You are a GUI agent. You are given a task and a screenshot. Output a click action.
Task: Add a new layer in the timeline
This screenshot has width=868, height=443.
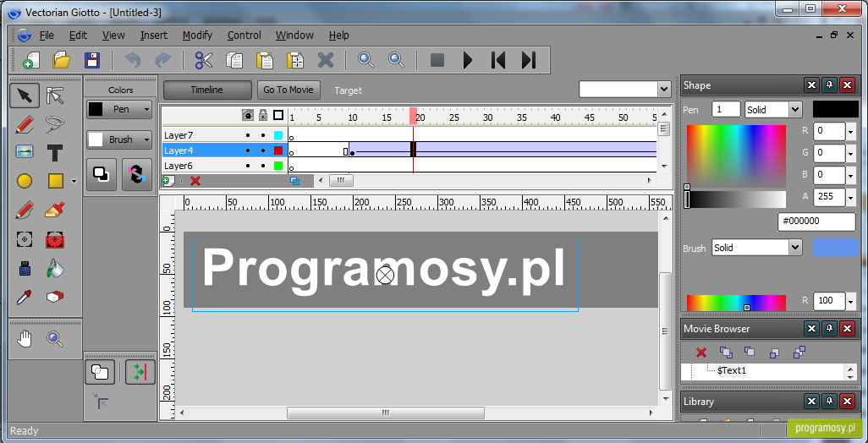(x=168, y=181)
